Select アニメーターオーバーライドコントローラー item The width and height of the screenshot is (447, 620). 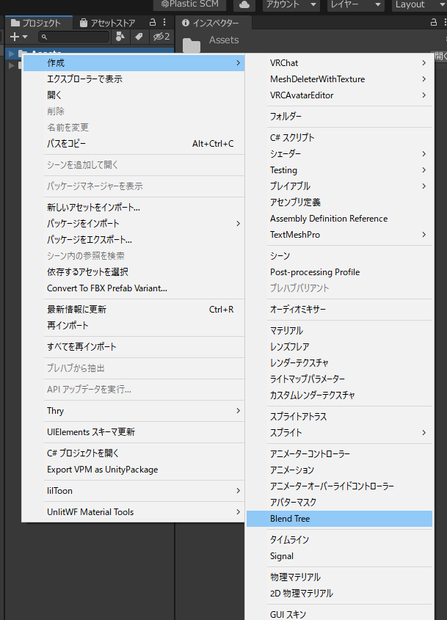pos(339,486)
